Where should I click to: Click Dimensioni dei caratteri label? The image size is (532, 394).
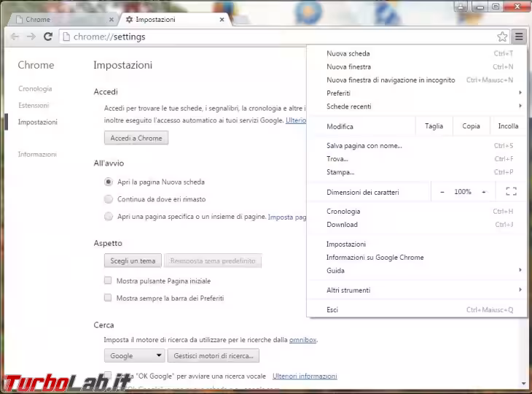pyautogui.click(x=363, y=192)
